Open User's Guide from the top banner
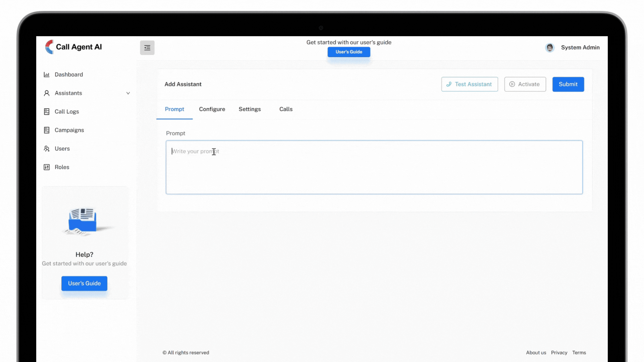The image size is (644, 362). coord(349,52)
